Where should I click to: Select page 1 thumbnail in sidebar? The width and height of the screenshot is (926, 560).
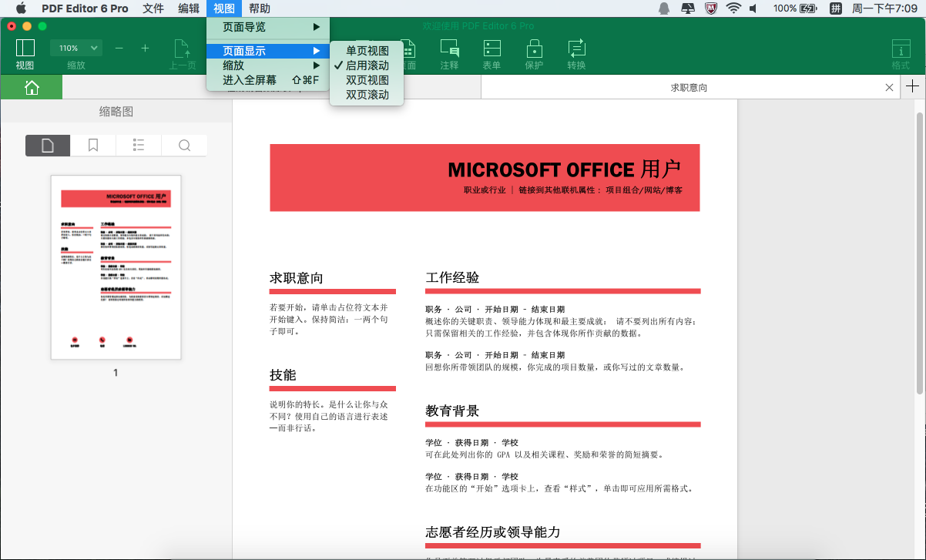[x=115, y=266]
